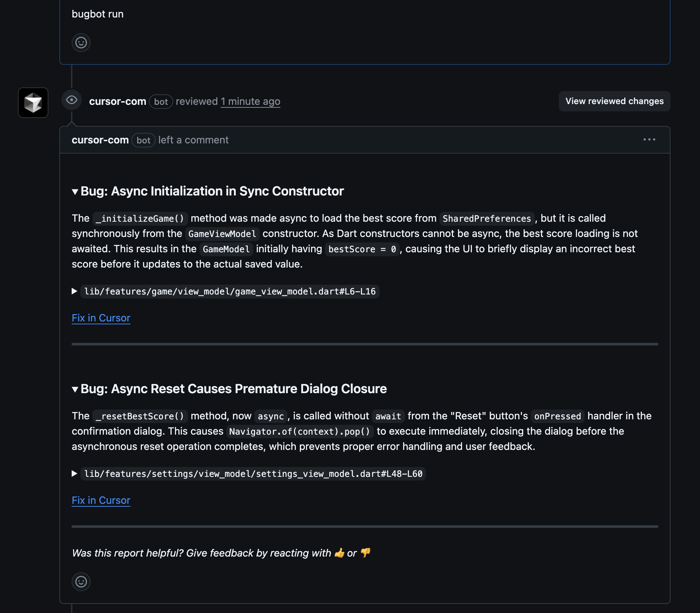Collapse the Async Initialization bug section
Screen dimensions: 700x613
tap(75, 191)
